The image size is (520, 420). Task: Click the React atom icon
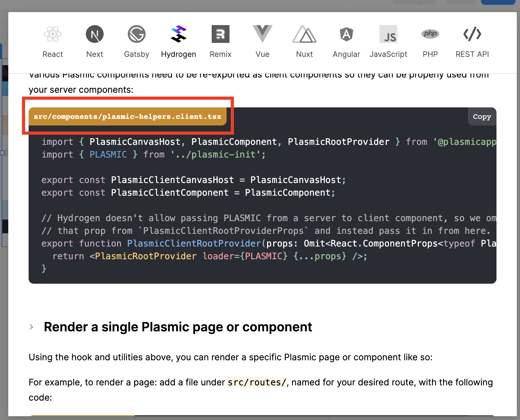pyautogui.click(x=53, y=34)
